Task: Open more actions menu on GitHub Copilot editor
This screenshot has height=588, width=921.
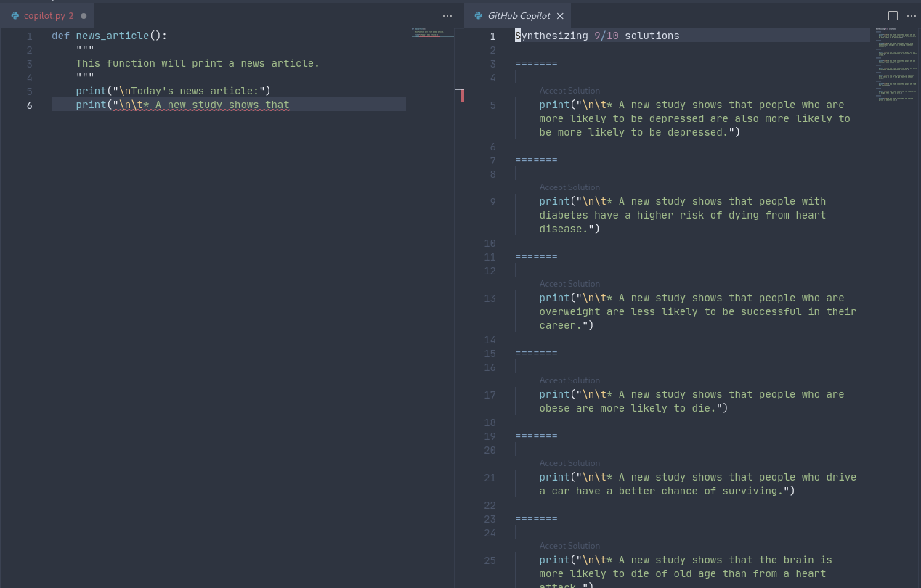Action: pos(911,15)
